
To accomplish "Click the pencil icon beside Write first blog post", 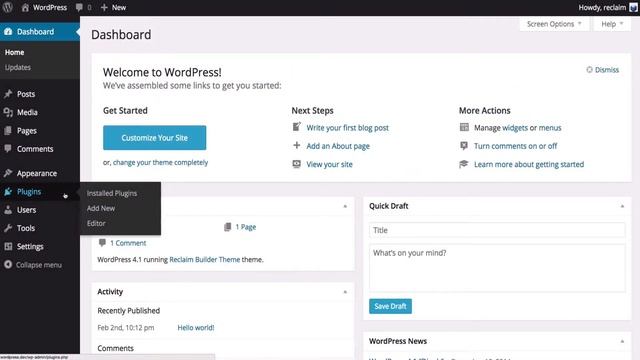I will [297, 127].
